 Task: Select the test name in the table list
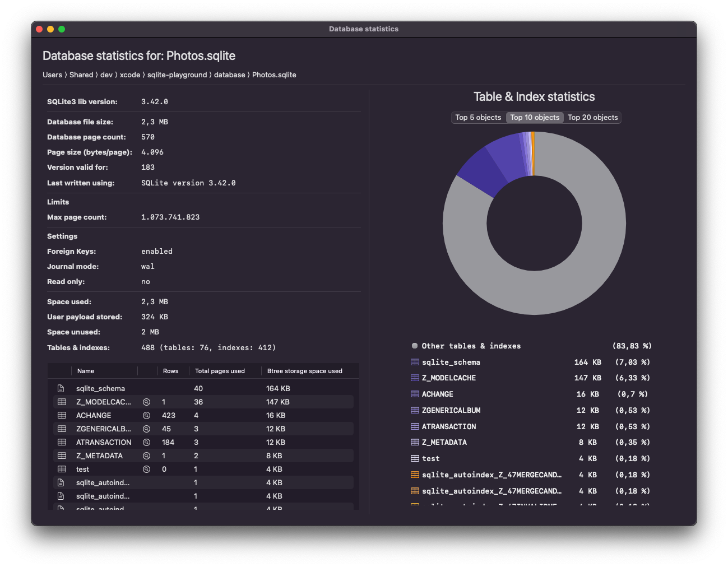pos(82,469)
